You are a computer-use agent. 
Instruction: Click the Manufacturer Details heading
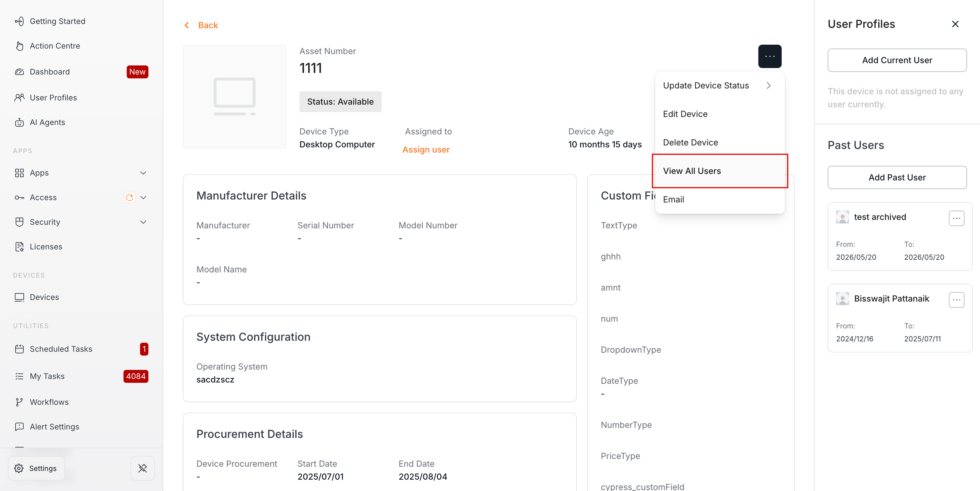point(251,196)
